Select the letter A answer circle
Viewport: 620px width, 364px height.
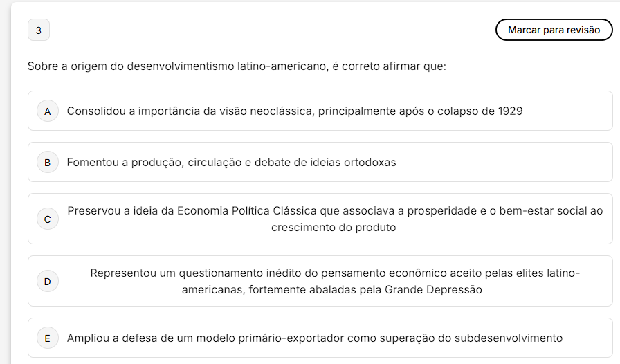pyautogui.click(x=47, y=111)
